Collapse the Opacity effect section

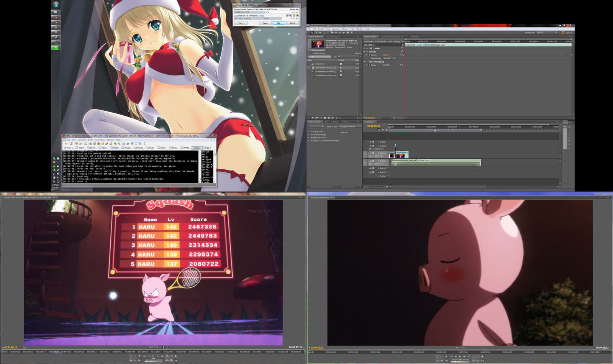click(364, 52)
